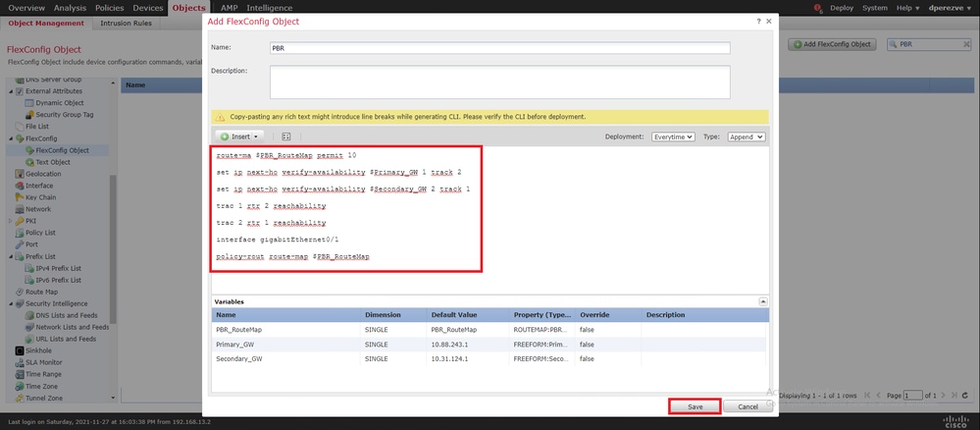Open the AMP menu
980x430 pixels.
pyautogui.click(x=230, y=8)
